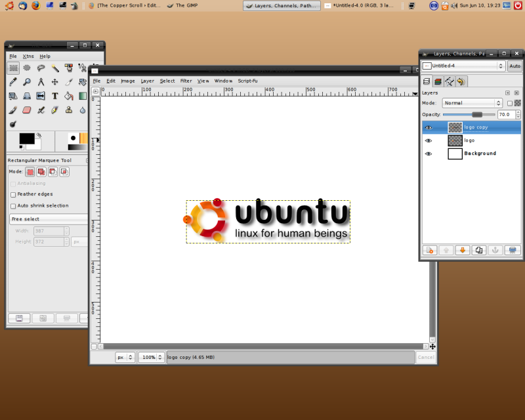Switch to the Channels tab
The height and width of the screenshot is (420, 525).
[438, 81]
